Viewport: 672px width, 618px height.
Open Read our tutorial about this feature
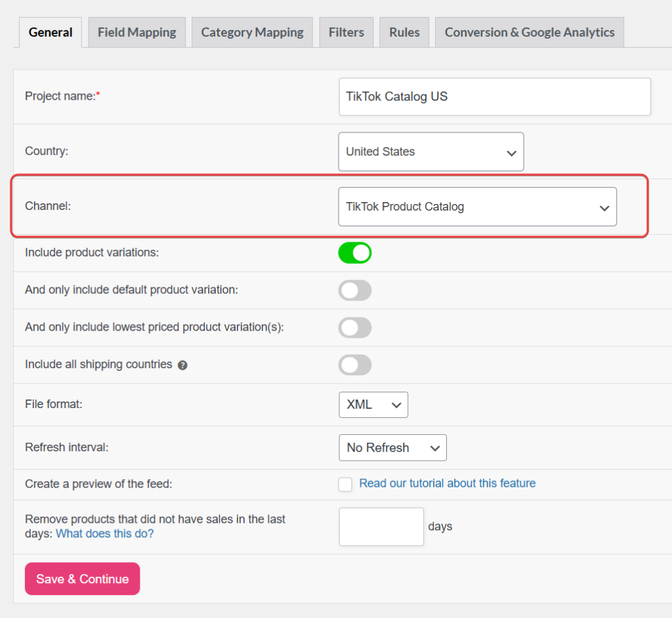448,484
